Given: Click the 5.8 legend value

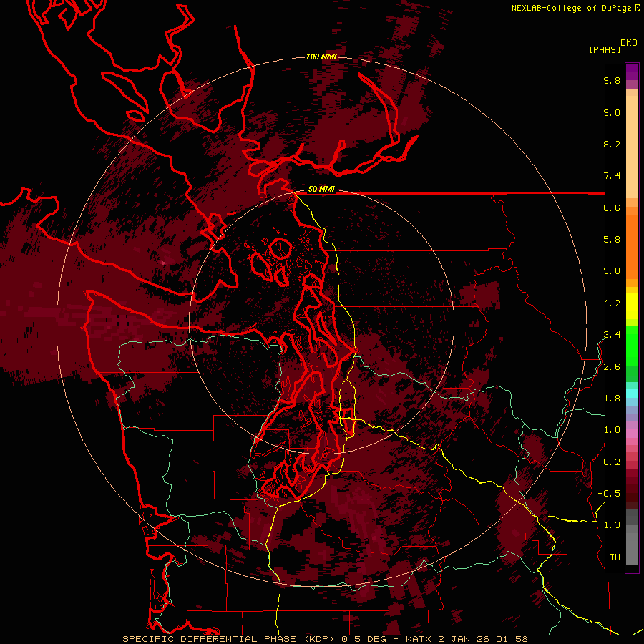Looking at the screenshot, I should (612, 240).
